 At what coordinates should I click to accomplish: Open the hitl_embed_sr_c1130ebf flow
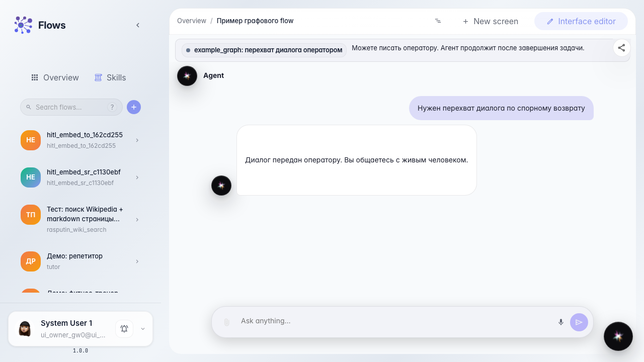point(80,177)
